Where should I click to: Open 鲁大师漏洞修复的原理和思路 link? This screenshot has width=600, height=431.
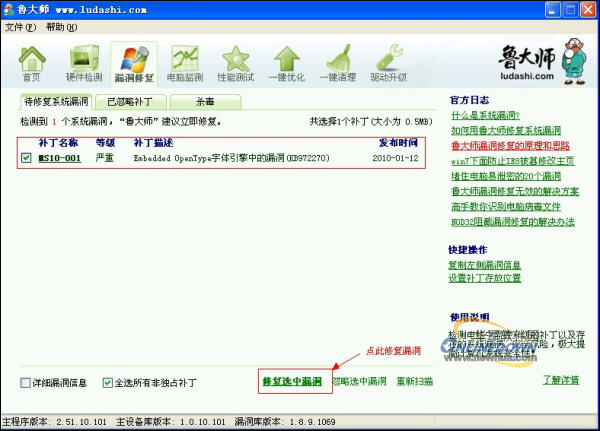pos(510,146)
